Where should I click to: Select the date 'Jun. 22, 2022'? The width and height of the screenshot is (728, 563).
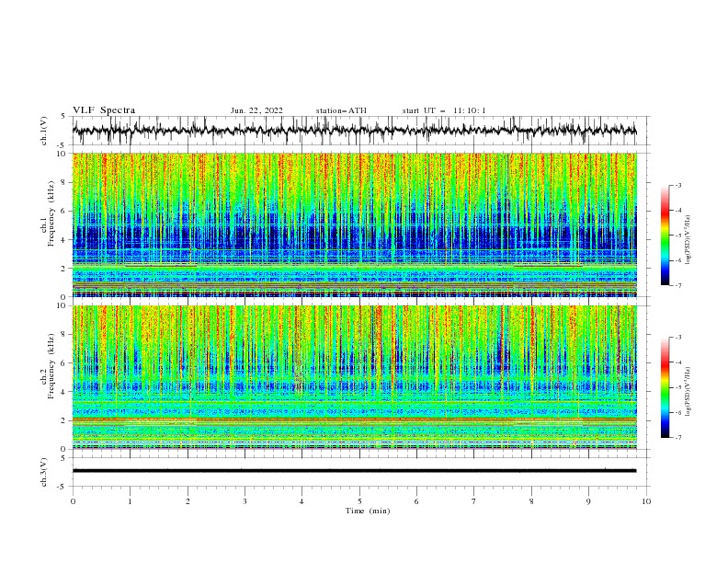click(x=256, y=110)
